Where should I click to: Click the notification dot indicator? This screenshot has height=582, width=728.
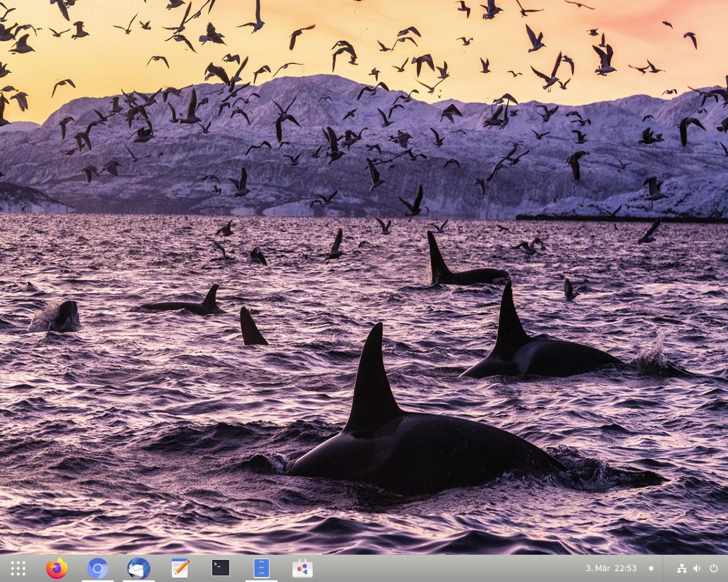point(651,568)
